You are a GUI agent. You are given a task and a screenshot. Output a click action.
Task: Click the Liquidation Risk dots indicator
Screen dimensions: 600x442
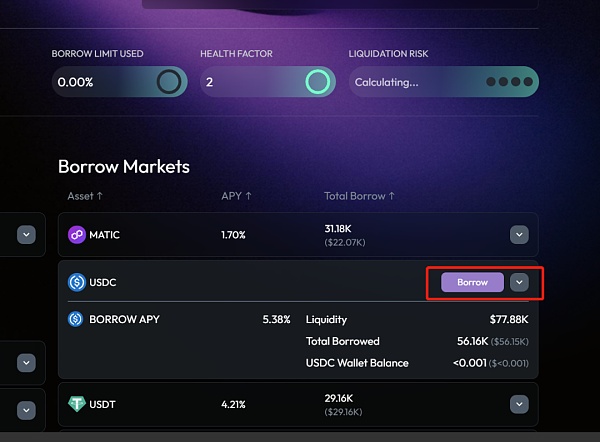coord(510,82)
